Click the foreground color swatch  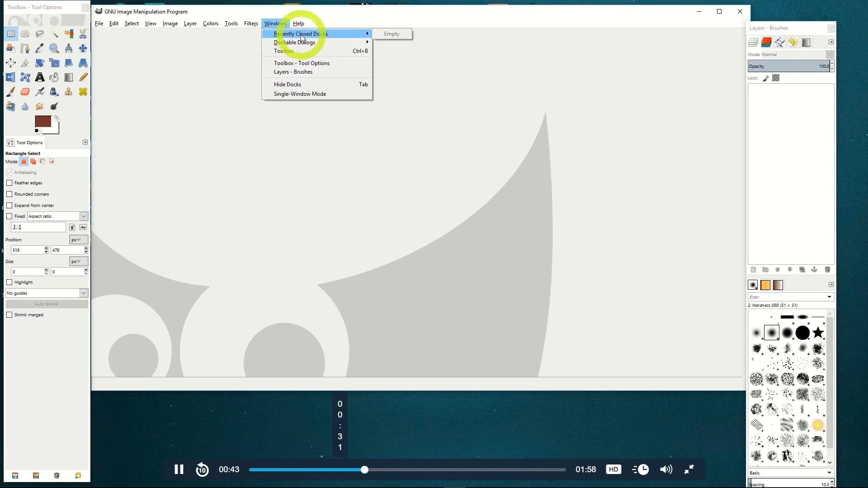(43, 122)
